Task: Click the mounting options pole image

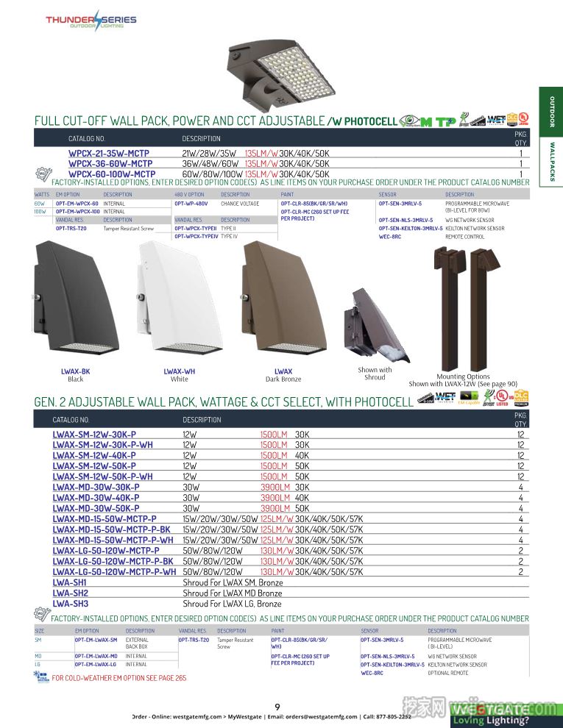Action: coord(466,309)
